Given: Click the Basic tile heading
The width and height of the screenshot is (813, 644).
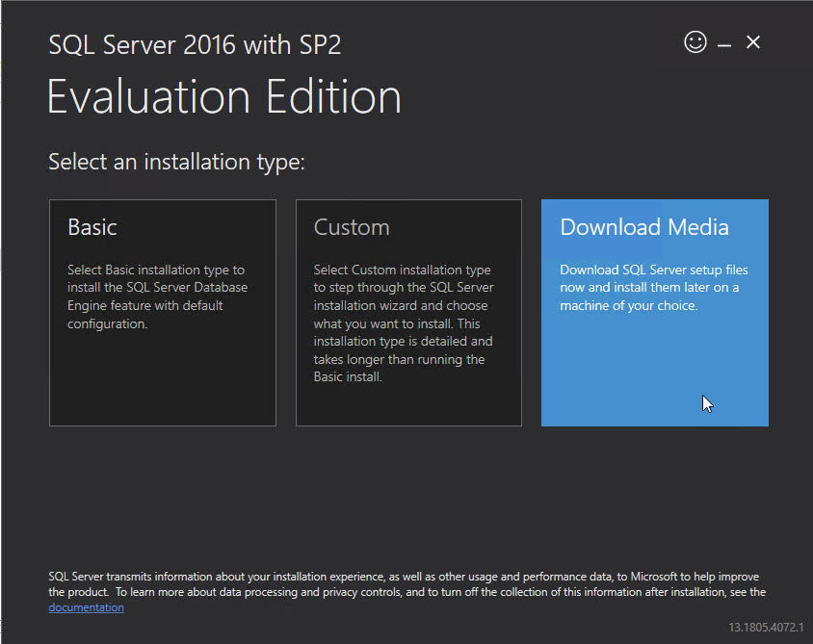Looking at the screenshot, I should [x=92, y=227].
